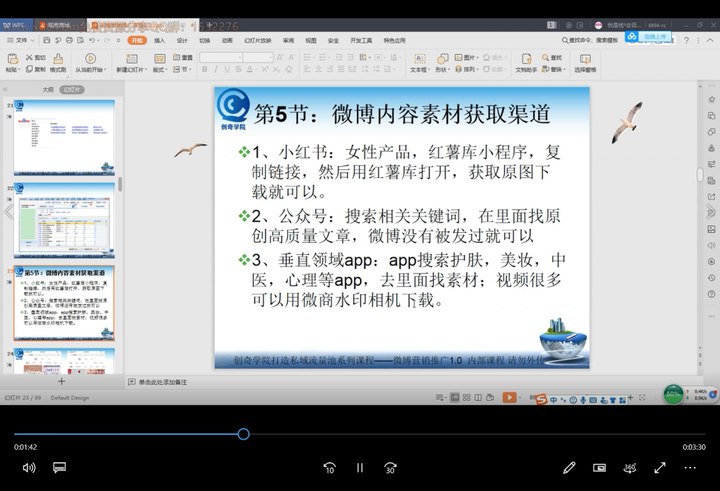Toggle italic formatting
The image size is (720, 491).
point(216,69)
